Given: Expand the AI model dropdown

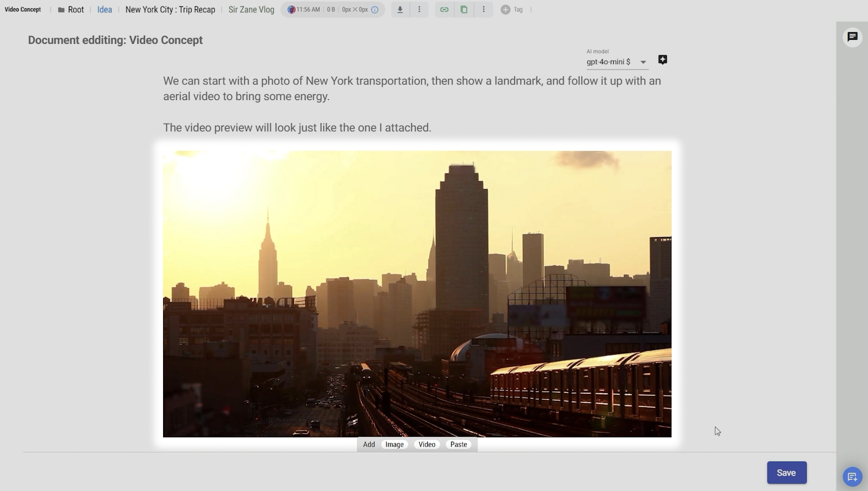Looking at the screenshot, I should pos(643,62).
